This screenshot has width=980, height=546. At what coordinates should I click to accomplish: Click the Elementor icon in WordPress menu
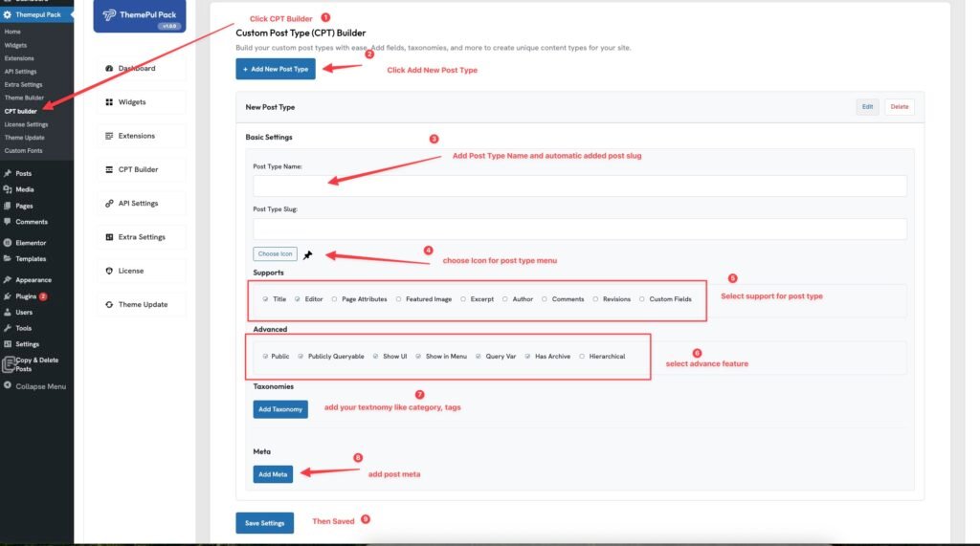click(8, 243)
